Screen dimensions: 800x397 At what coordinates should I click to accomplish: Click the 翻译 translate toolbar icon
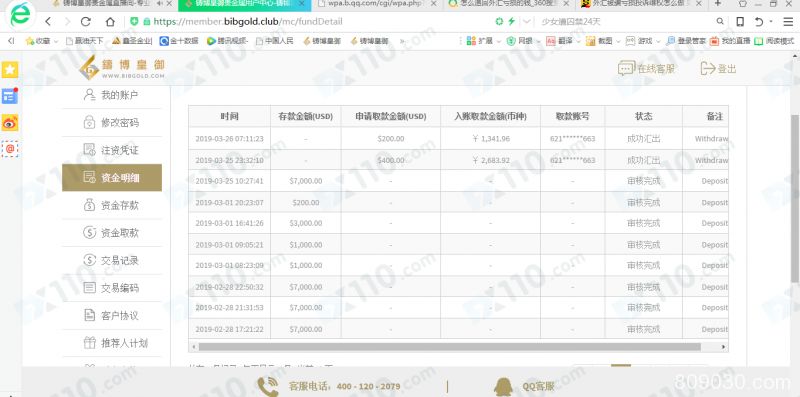pos(551,41)
